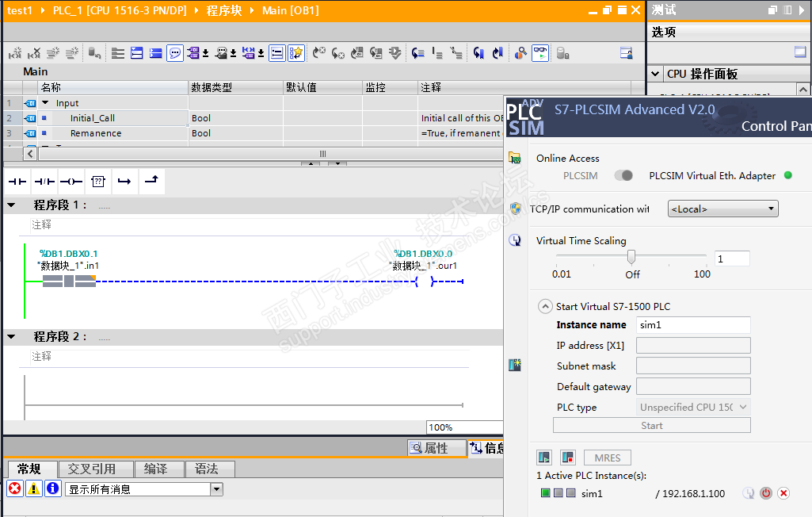Toggle network comments speech-bubble icon

[x=175, y=53]
